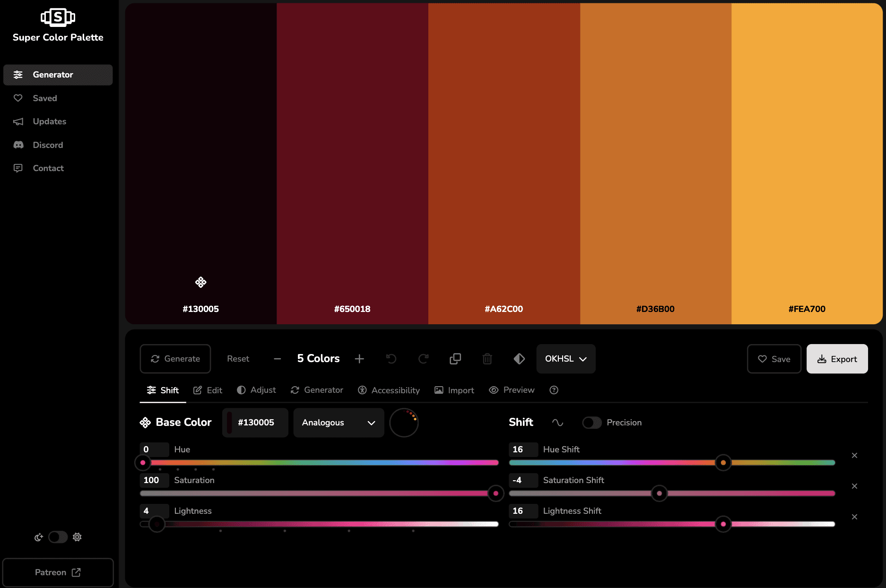The height and width of the screenshot is (588, 886).
Task: Click the settings gear icon in sidebar
Action: (x=77, y=537)
